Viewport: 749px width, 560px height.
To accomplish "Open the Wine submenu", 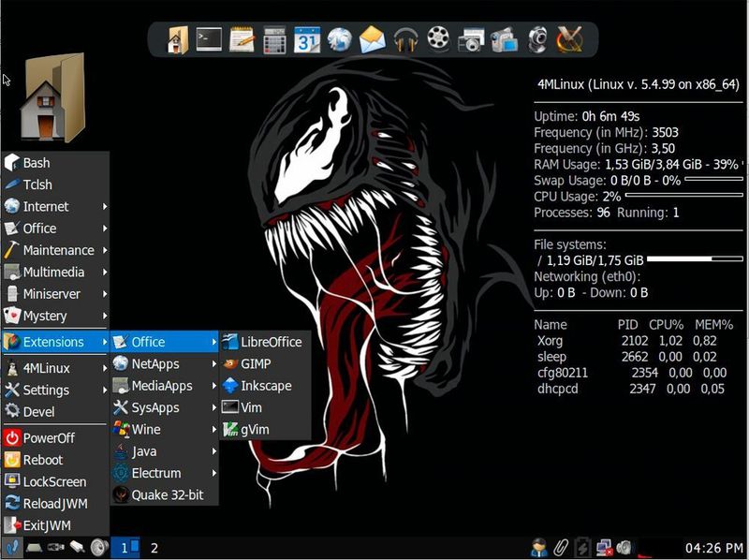I will click(x=165, y=430).
